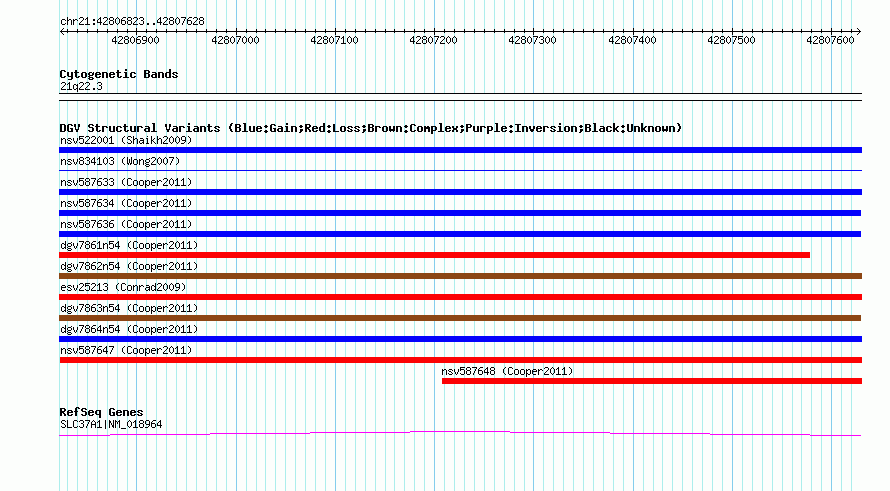
Task: Click the DGV Structural Variants track heading
Action: 371,128
